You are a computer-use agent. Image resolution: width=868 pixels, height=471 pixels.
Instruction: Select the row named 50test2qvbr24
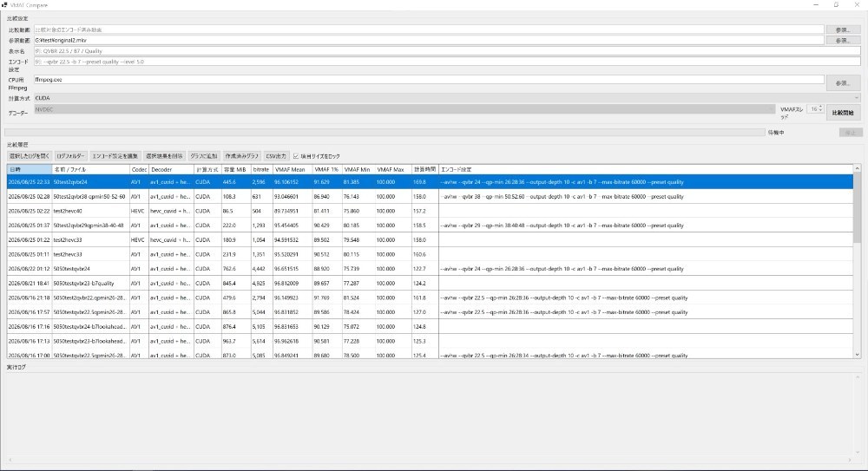430,182
